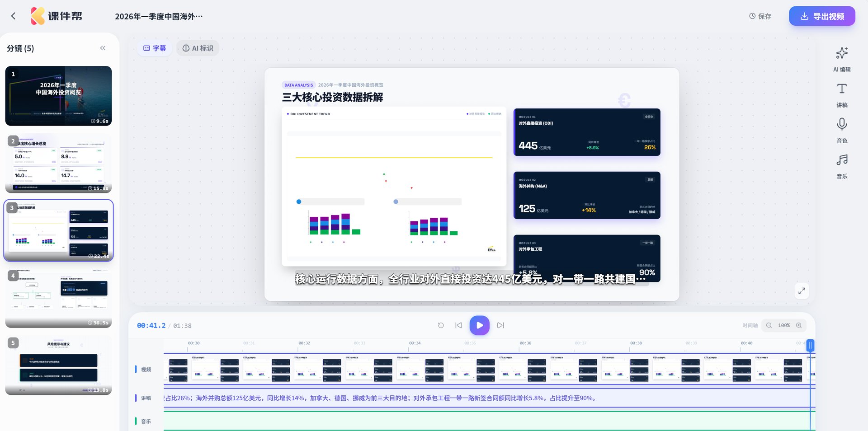868x431 pixels.
Task: Select storyboard scene 1 thumbnail
Action: pyautogui.click(x=58, y=96)
